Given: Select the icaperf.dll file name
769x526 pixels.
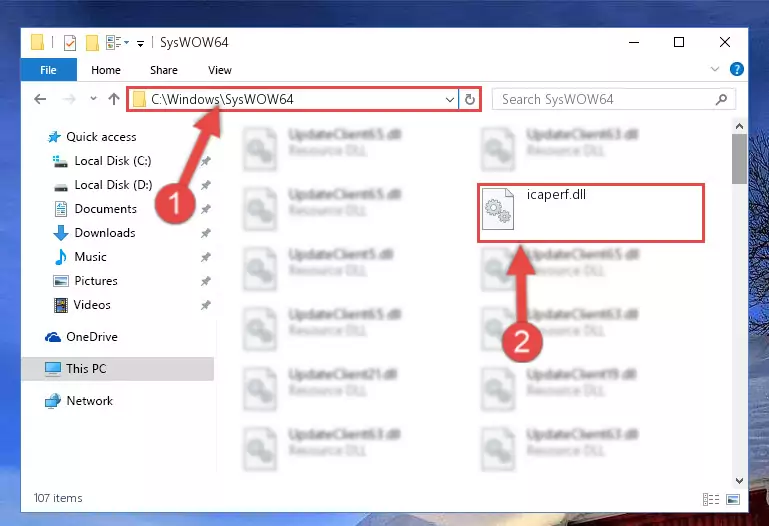Looking at the screenshot, I should (x=556, y=195).
